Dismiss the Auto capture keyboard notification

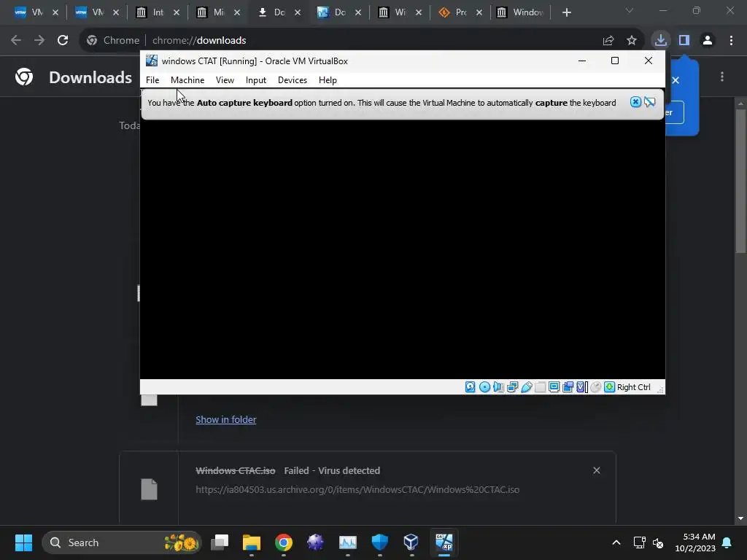click(x=635, y=102)
